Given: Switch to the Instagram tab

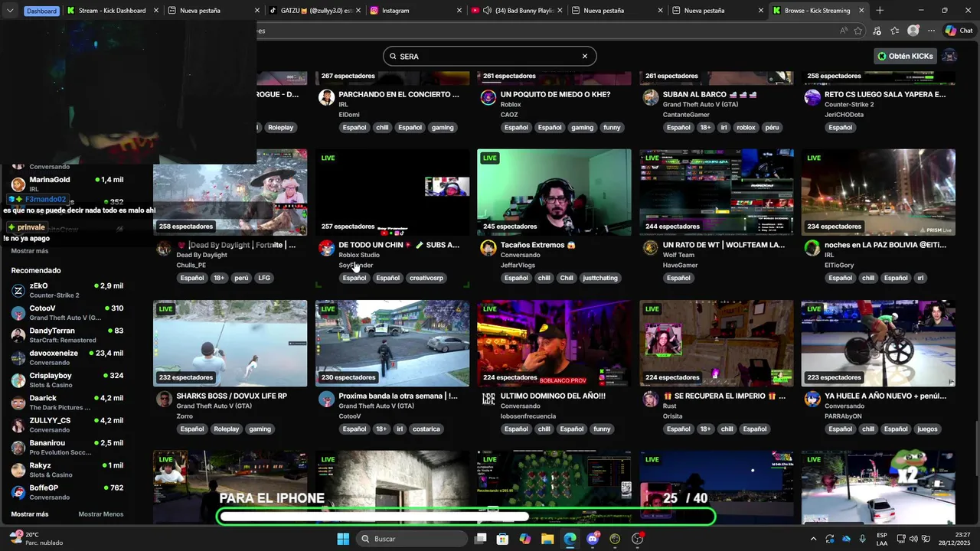Looking at the screenshot, I should click(416, 11).
